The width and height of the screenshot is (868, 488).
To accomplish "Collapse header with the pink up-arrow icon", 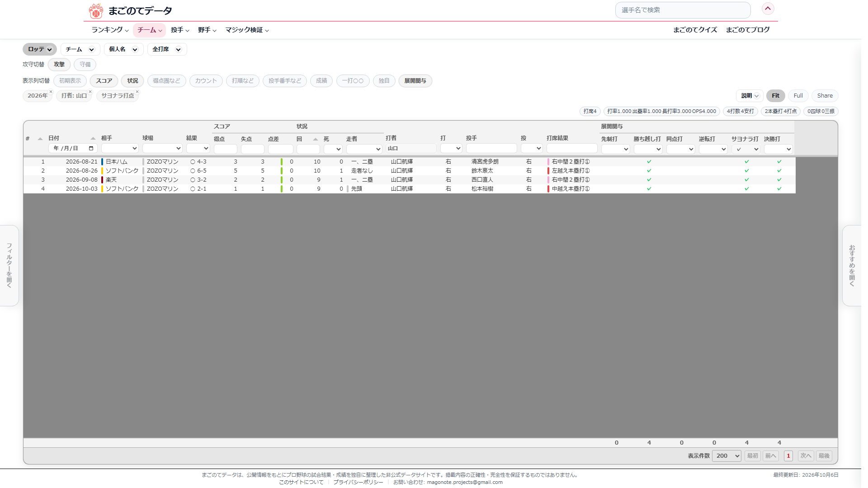I will tap(768, 9).
